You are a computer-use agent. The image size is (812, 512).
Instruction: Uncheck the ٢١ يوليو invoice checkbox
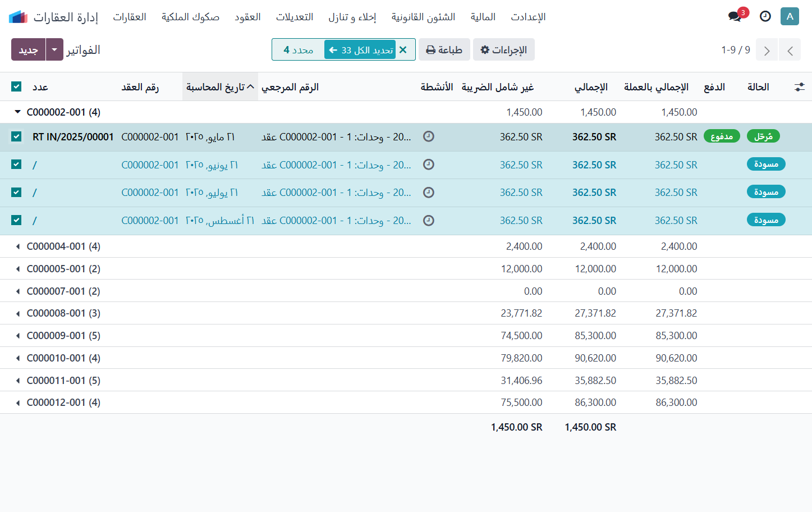16,193
